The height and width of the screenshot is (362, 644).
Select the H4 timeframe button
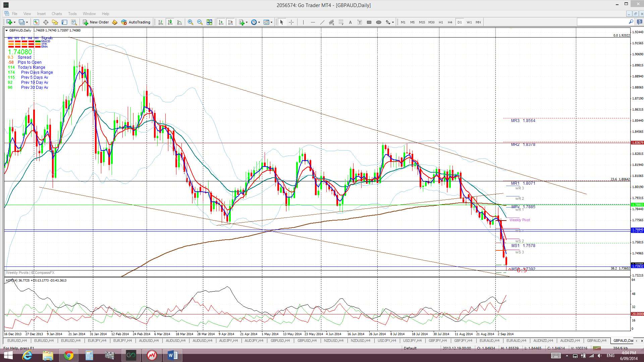click(x=450, y=22)
